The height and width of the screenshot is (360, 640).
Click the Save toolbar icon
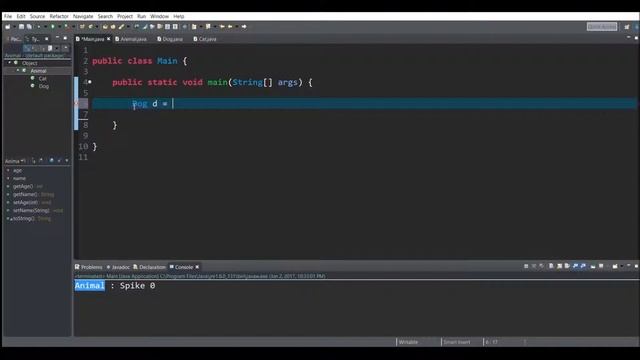coord(21,27)
